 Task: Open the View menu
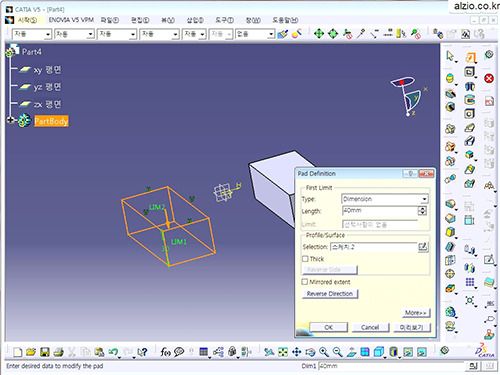[x=168, y=20]
